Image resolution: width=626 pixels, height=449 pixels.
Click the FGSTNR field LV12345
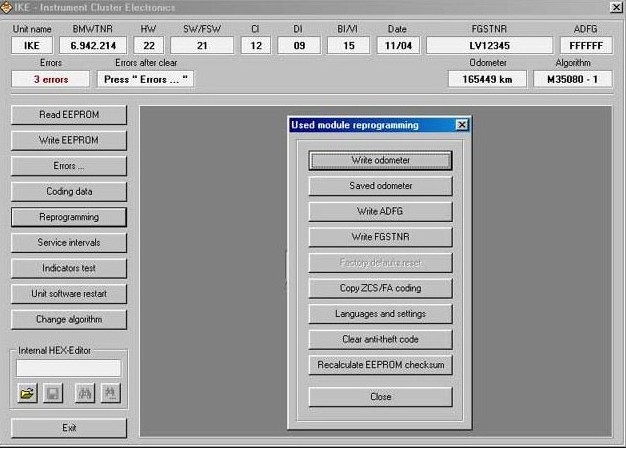coord(489,45)
